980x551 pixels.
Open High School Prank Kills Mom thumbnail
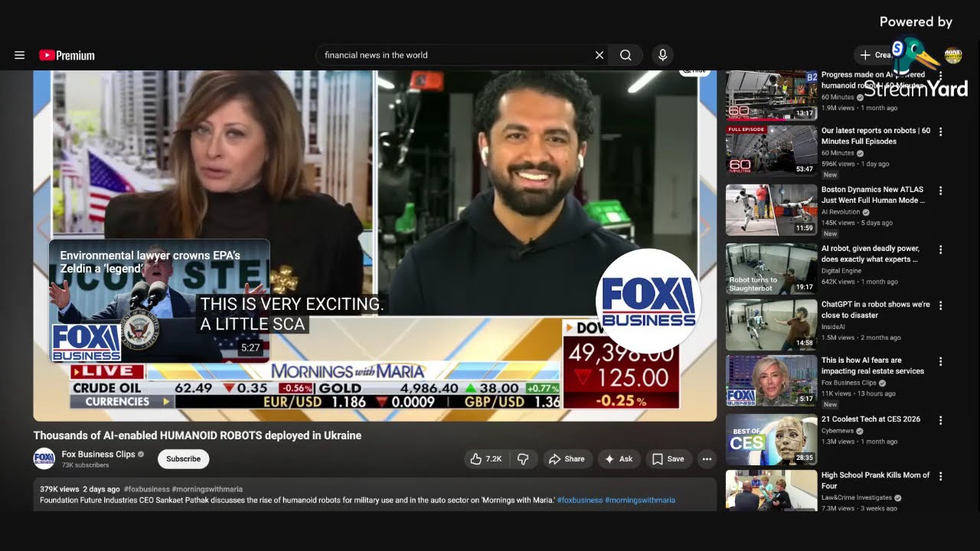pos(771,491)
